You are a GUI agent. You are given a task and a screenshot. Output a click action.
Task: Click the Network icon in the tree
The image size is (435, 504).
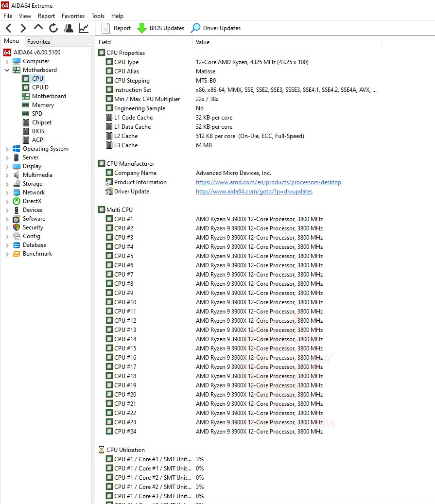click(17, 192)
